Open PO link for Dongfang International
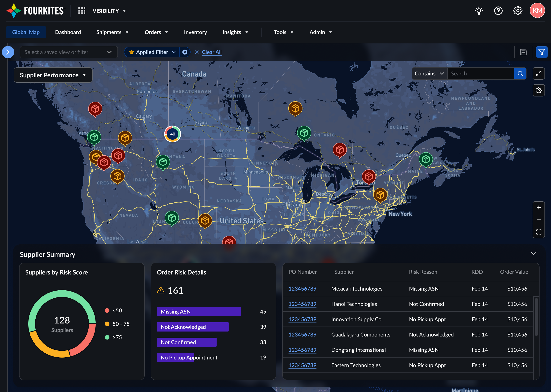 [302, 350]
